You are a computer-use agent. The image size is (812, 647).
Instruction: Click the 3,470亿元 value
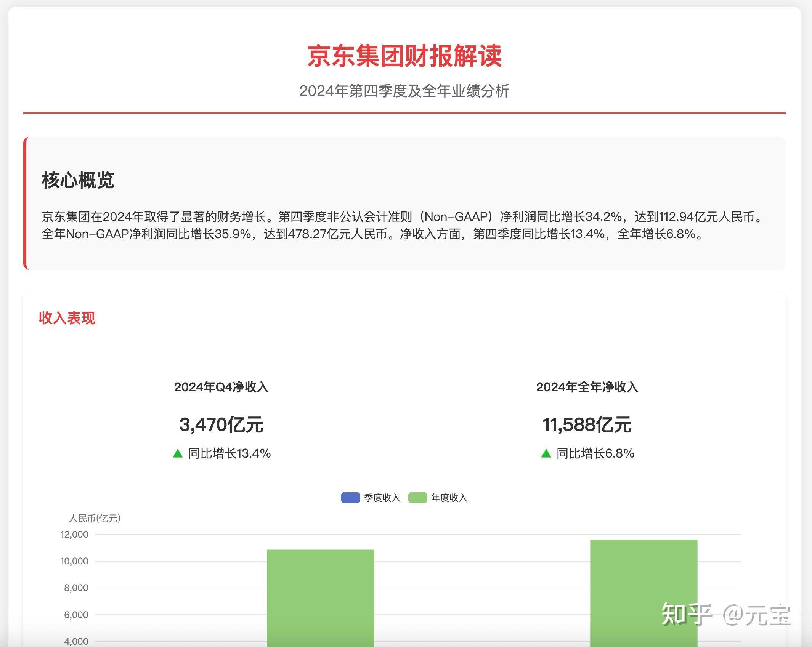[x=221, y=424]
